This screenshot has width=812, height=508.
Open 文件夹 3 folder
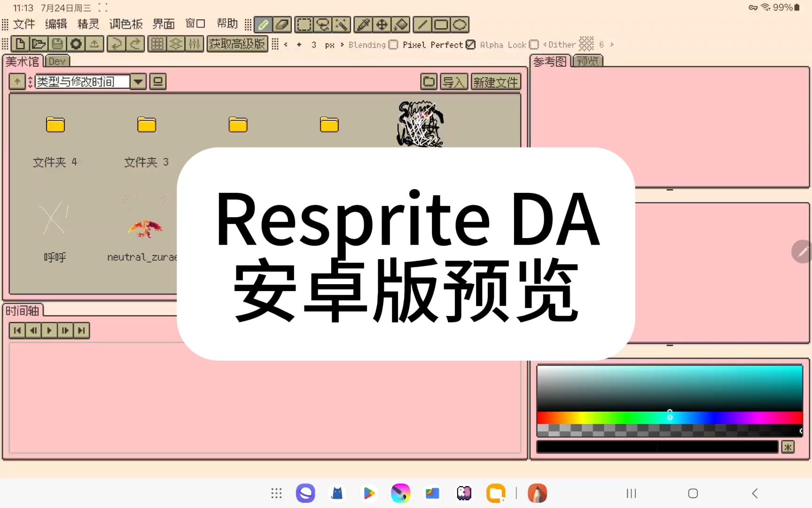tap(146, 141)
